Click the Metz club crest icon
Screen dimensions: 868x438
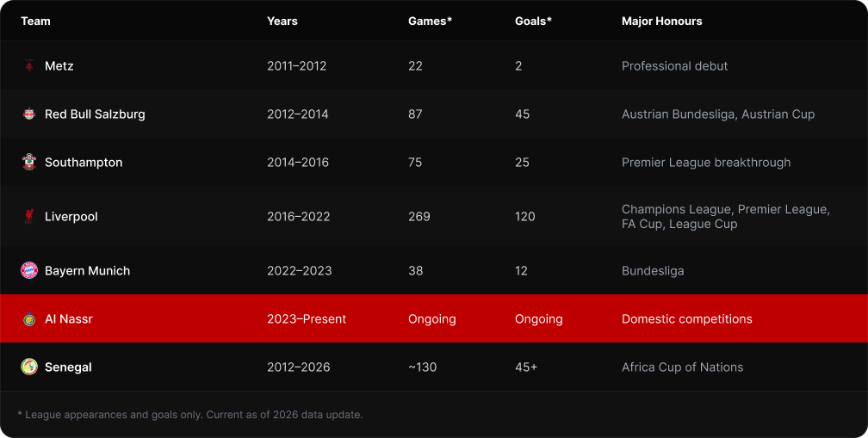point(28,65)
